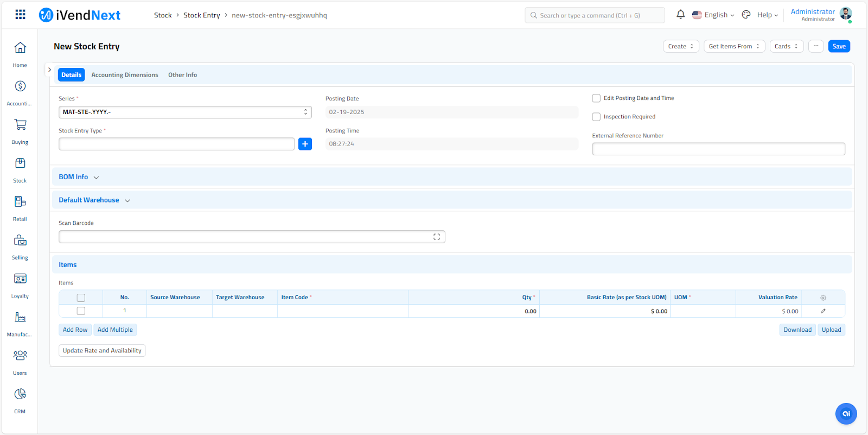Switch to Accounting Dimensions tab
The height and width of the screenshot is (435, 868).
pos(125,75)
